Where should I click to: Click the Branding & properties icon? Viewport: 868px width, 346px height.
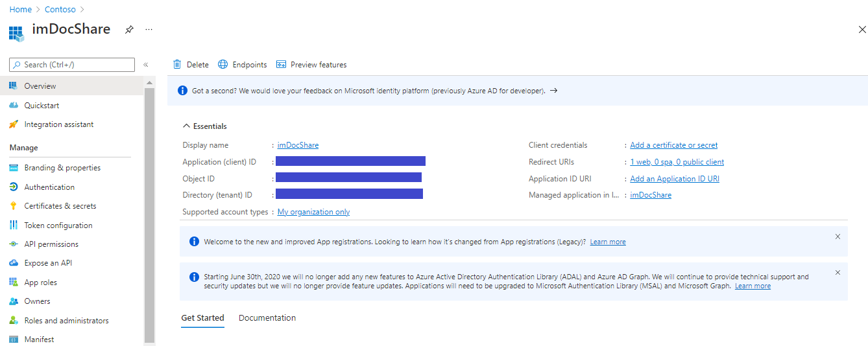(13, 168)
